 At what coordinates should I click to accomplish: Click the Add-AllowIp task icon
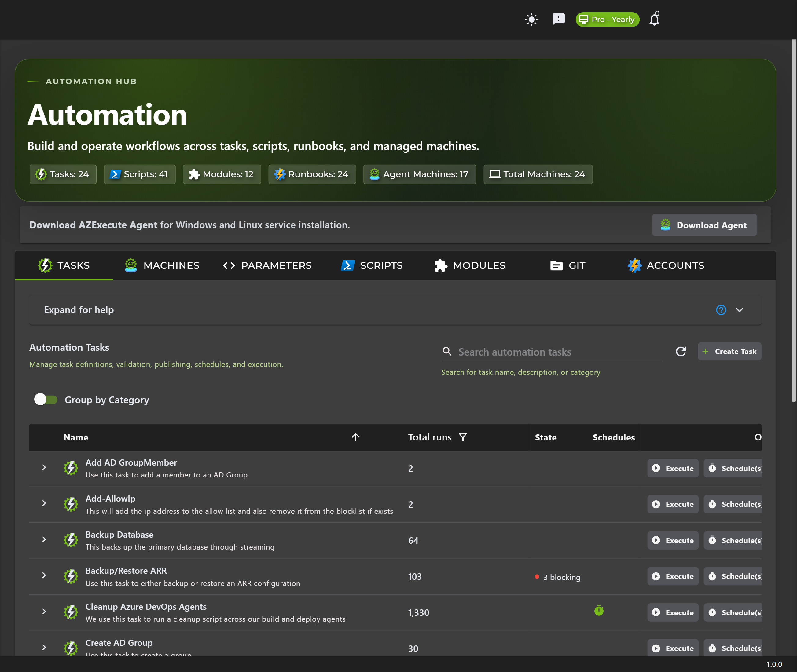71,504
